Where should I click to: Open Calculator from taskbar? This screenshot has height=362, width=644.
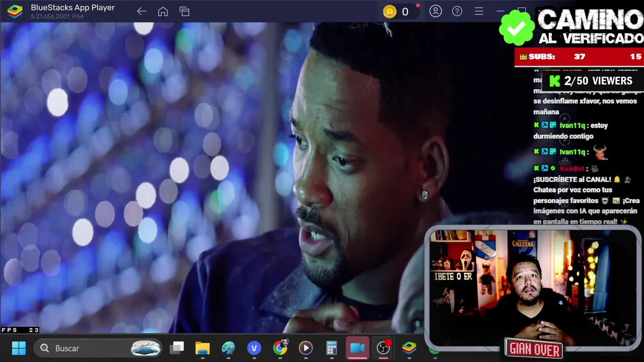332,348
